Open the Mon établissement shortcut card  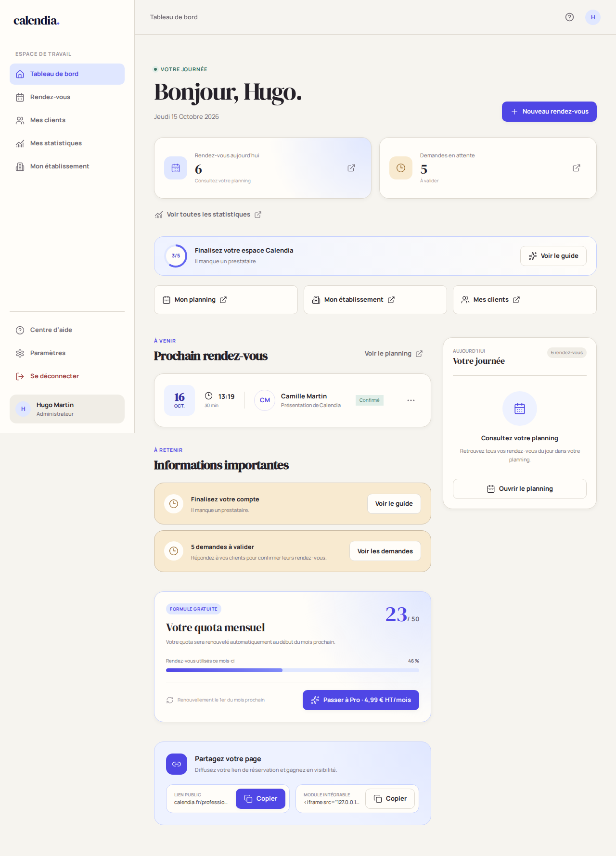tap(375, 300)
